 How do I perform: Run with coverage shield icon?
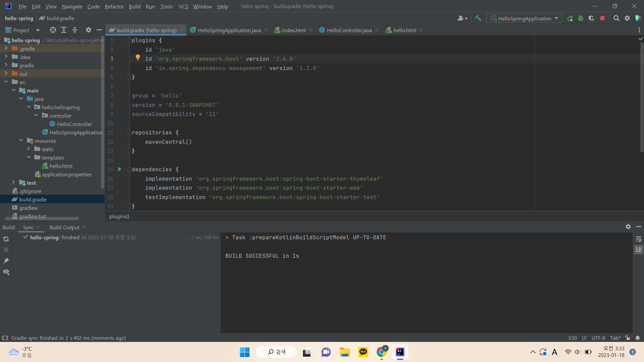[x=592, y=18]
